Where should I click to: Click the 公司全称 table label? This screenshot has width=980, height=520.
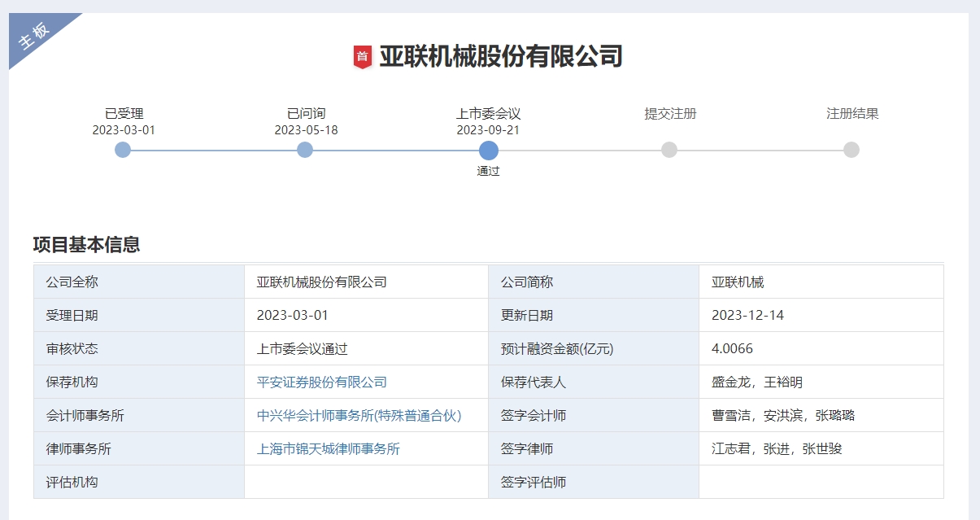(x=72, y=282)
